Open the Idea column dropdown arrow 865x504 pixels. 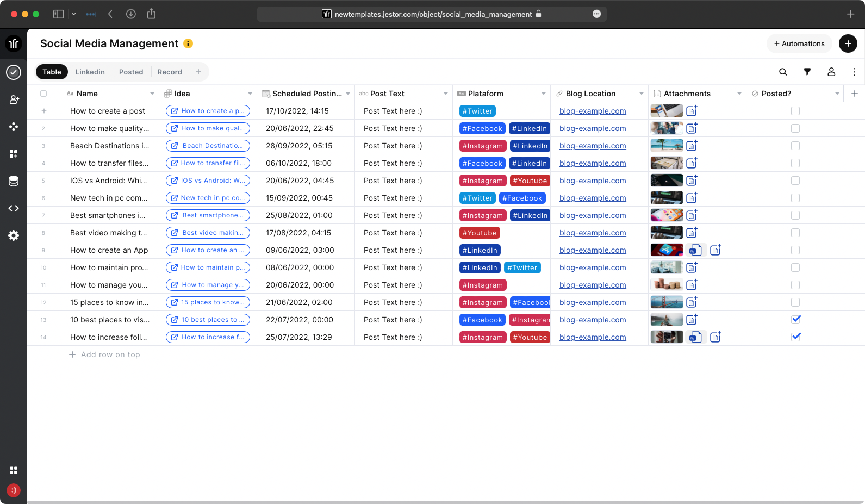tap(250, 94)
